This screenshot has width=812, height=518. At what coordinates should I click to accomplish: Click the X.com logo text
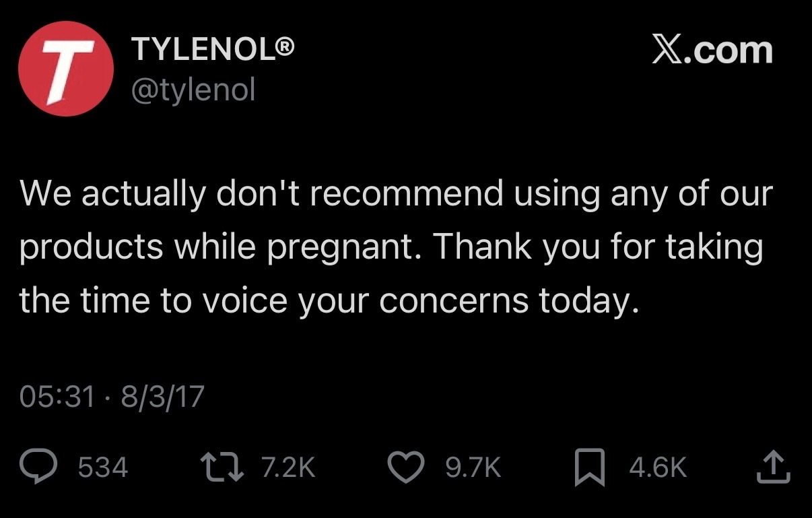712,51
